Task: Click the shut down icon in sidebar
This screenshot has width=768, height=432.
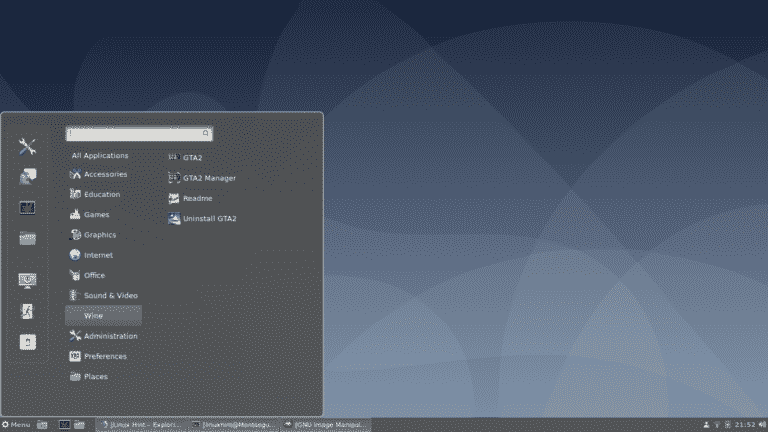Action: (27, 342)
